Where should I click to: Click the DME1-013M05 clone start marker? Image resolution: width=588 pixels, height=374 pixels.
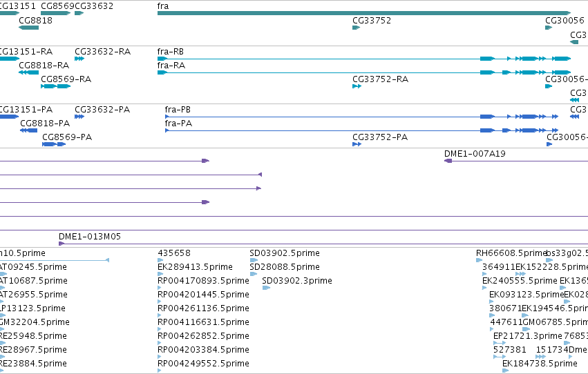[x=61, y=244]
